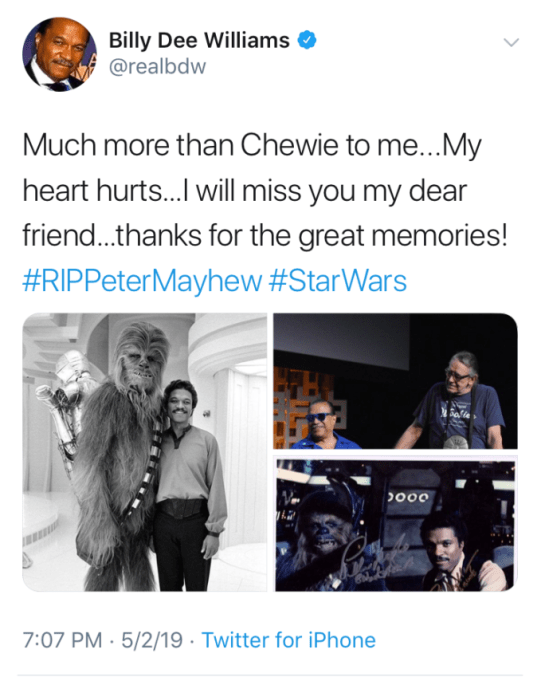The height and width of the screenshot is (677, 541).
Task: Open the #StarWars hashtag
Action: (x=338, y=281)
